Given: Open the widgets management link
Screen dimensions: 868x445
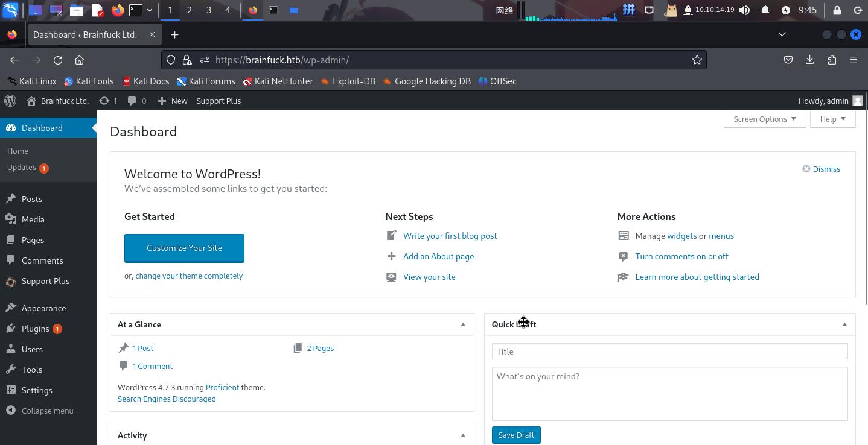Looking at the screenshot, I should [x=681, y=236].
